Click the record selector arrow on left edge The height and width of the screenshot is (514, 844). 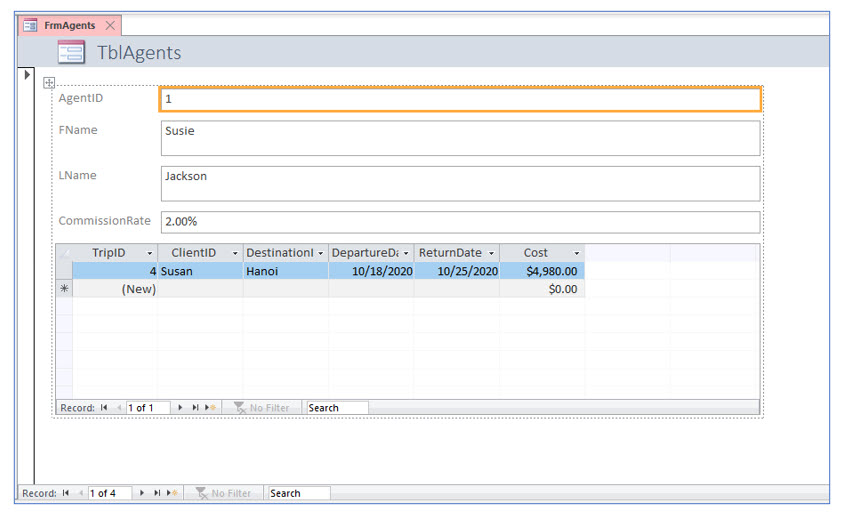[x=26, y=75]
